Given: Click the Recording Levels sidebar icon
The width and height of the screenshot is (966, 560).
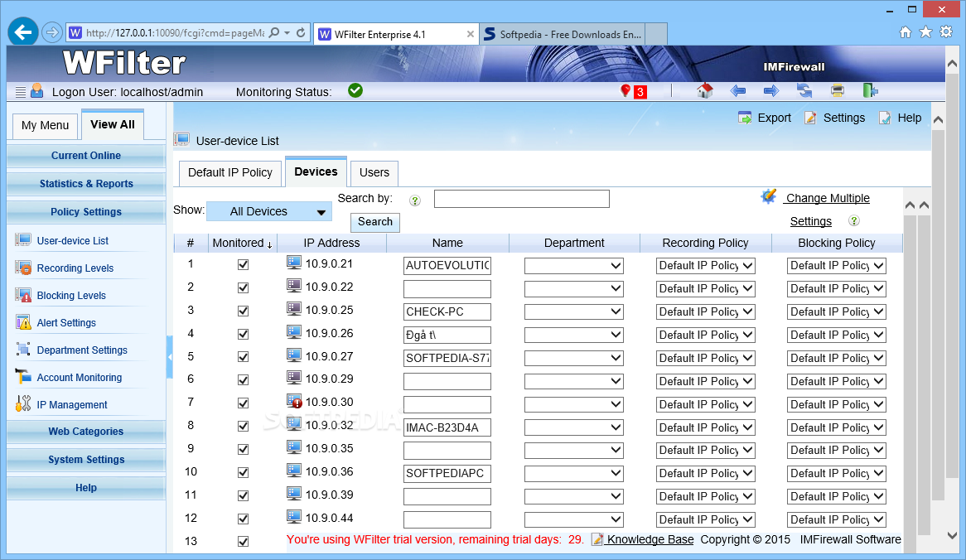Looking at the screenshot, I should pyautogui.click(x=23, y=268).
